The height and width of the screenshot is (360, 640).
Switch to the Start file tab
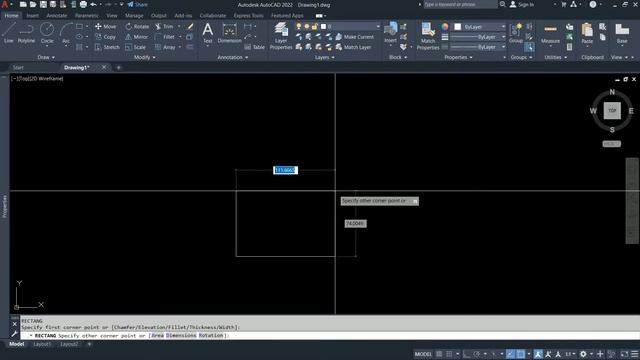pyautogui.click(x=18, y=68)
